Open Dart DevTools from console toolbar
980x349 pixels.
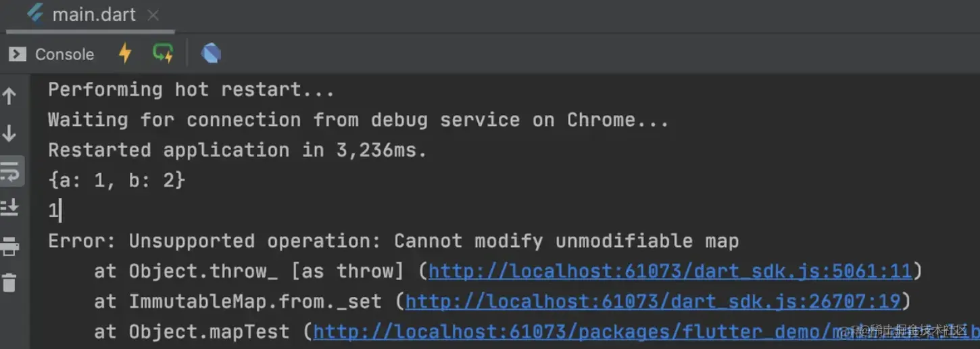click(x=211, y=53)
